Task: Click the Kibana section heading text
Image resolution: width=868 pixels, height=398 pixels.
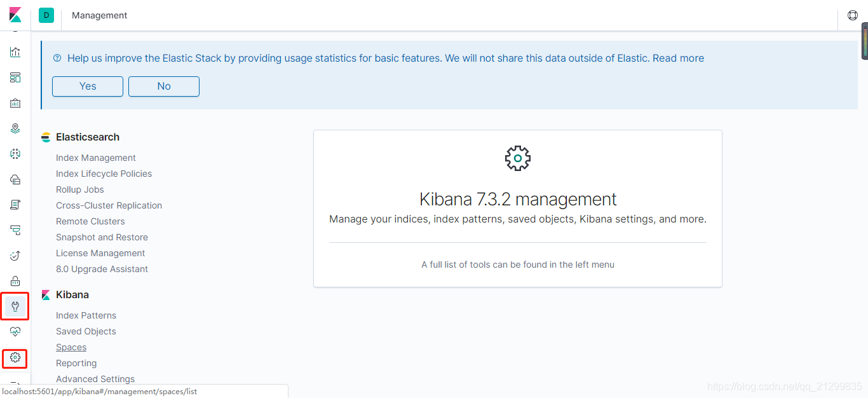Action: click(x=72, y=295)
